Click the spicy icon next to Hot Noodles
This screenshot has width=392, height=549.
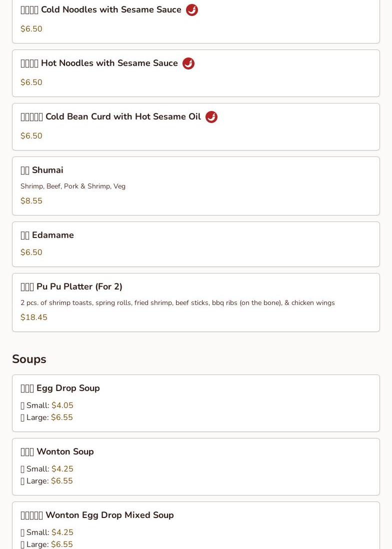point(188,63)
